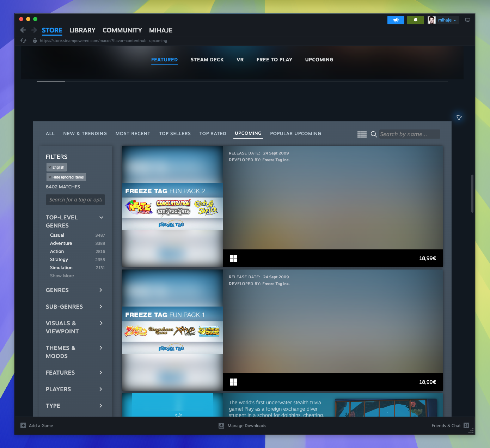Click the back navigation arrow

point(23,30)
